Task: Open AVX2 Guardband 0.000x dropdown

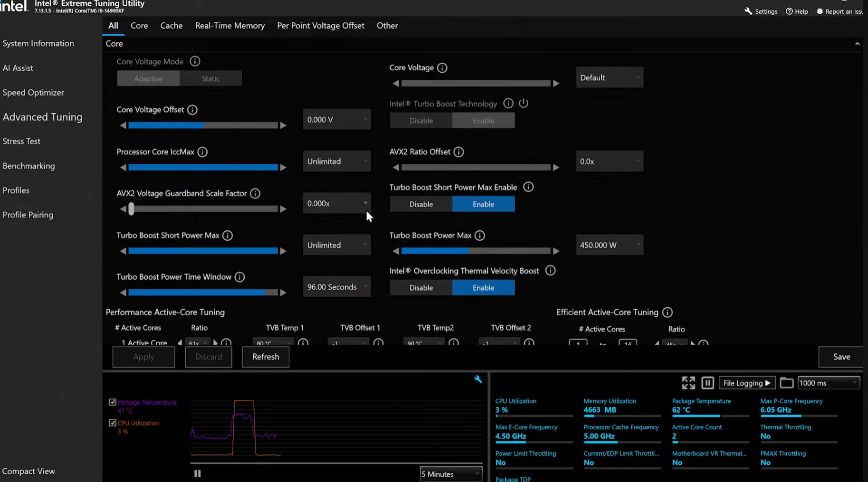Action: click(x=337, y=203)
